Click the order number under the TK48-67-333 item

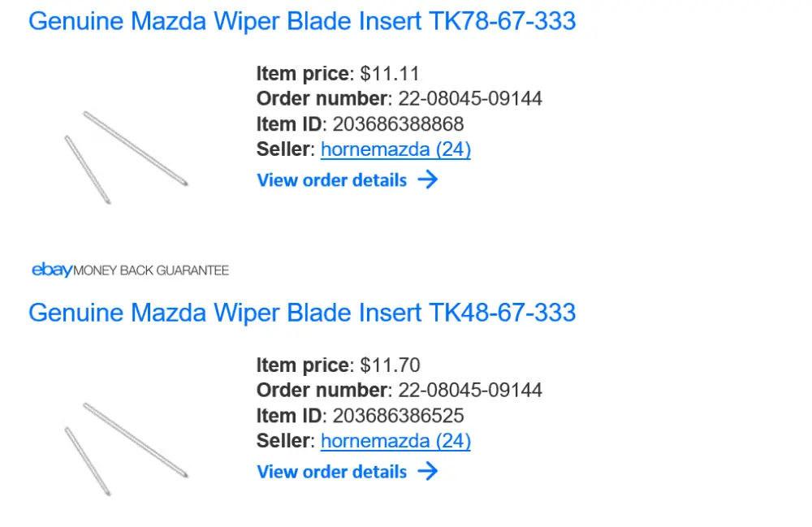(x=468, y=391)
